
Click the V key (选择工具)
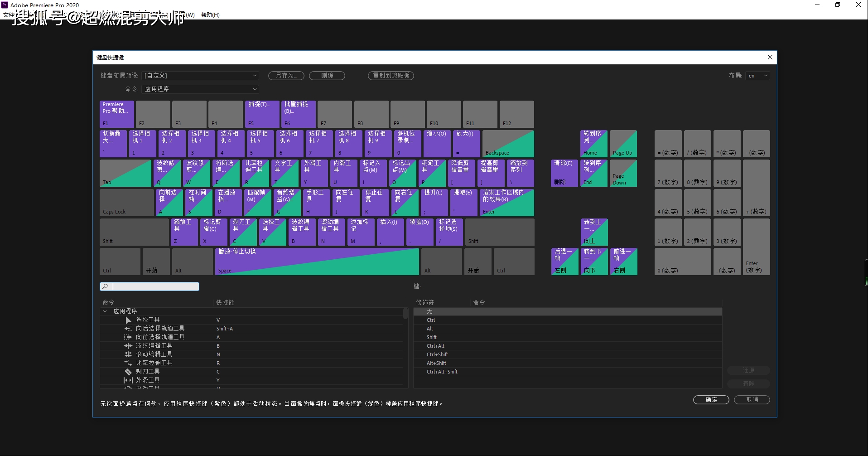point(273,232)
